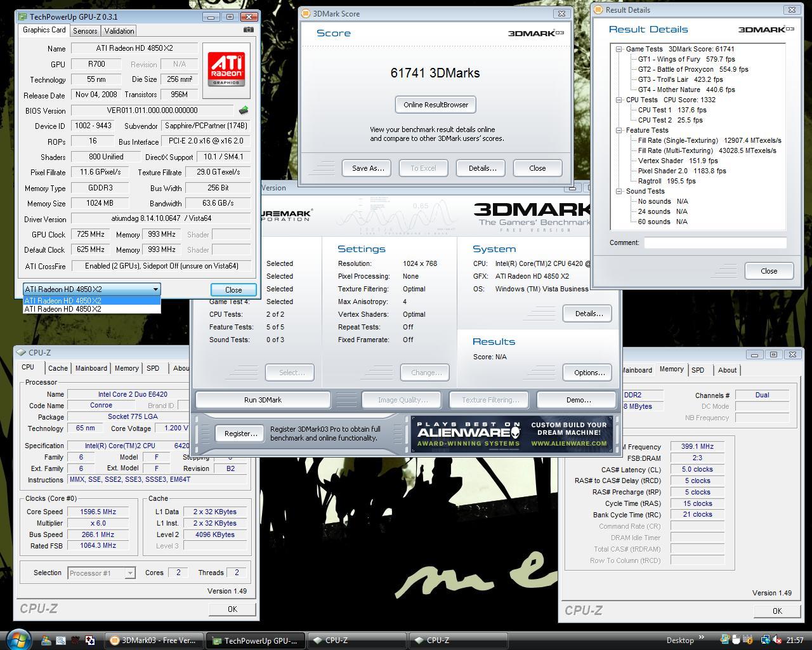Viewport: 812px width, 650px height.
Task: Select the Ragtroll 195.5 fps row
Action: pyautogui.click(x=667, y=181)
